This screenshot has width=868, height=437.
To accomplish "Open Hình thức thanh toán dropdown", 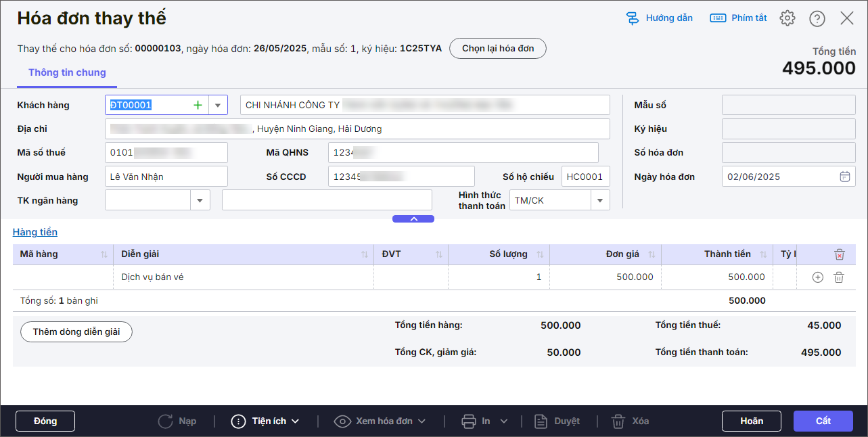I will (x=599, y=200).
